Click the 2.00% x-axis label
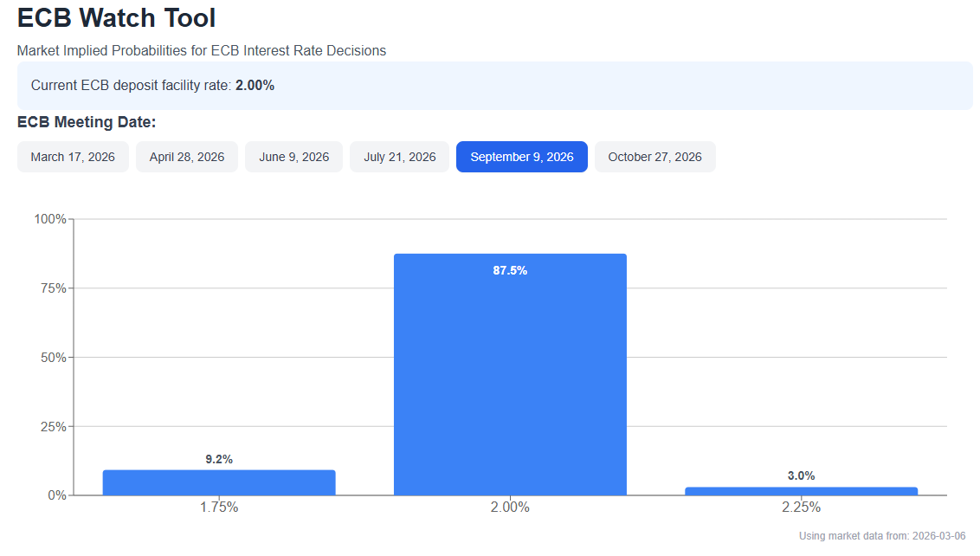The height and width of the screenshot is (556, 980). coord(510,508)
